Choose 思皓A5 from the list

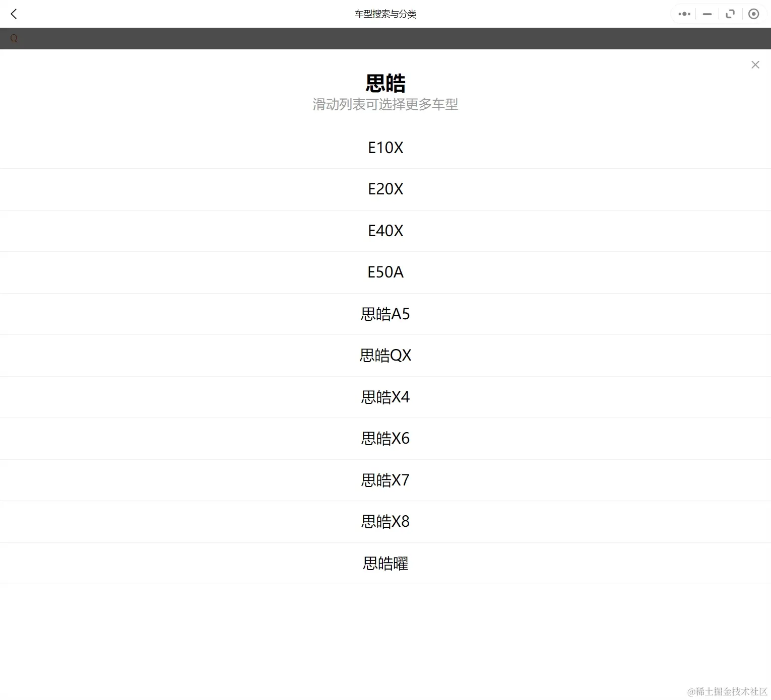(x=385, y=314)
